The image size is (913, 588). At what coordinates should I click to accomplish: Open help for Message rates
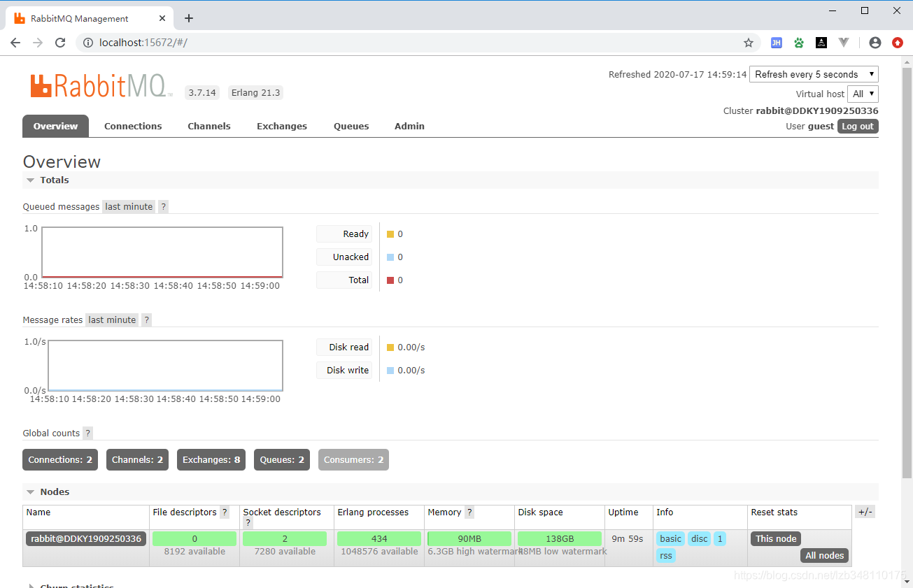click(x=146, y=320)
